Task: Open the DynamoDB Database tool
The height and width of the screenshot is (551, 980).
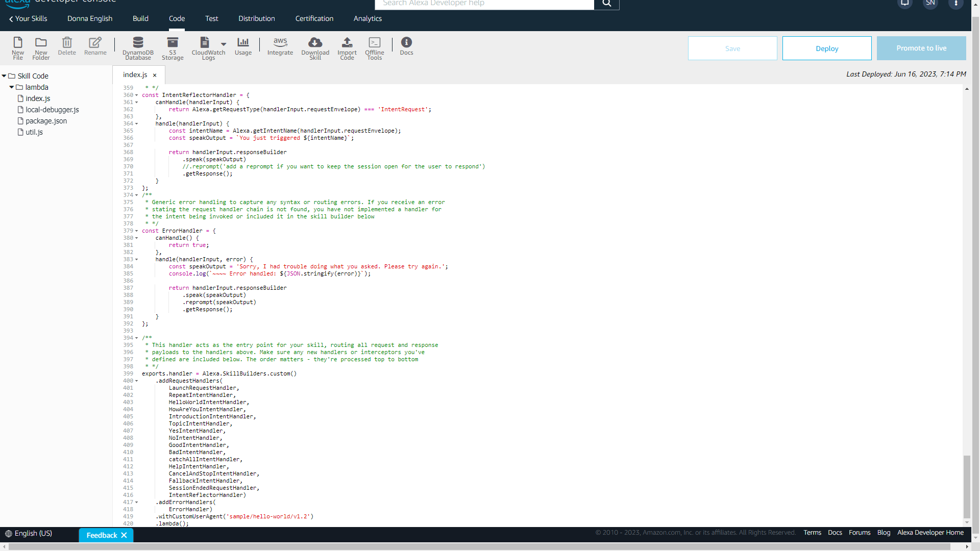Action: [138, 43]
